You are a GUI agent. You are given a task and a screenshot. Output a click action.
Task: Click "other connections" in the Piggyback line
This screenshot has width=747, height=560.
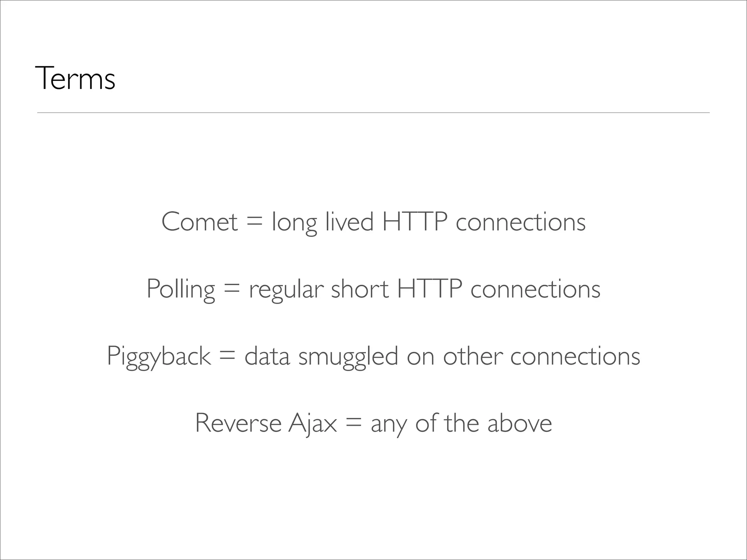pyautogui.click(x=542, y=355)
